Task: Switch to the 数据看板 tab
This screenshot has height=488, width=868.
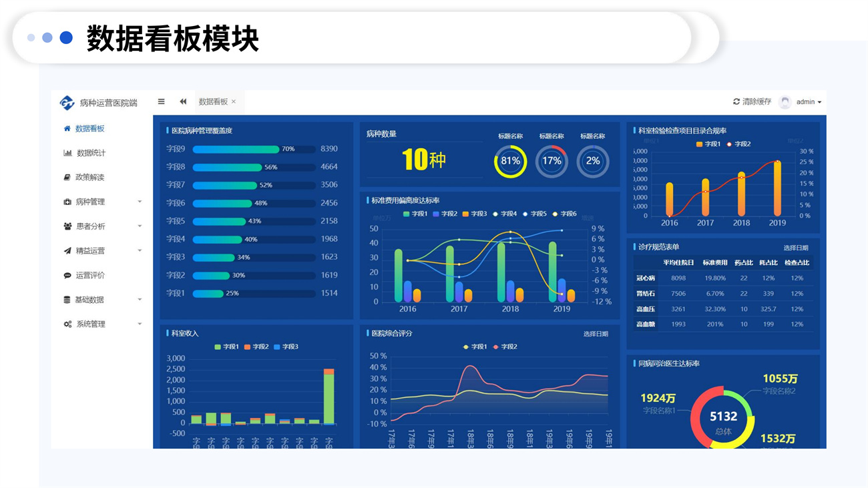Action: pos(213,101)
